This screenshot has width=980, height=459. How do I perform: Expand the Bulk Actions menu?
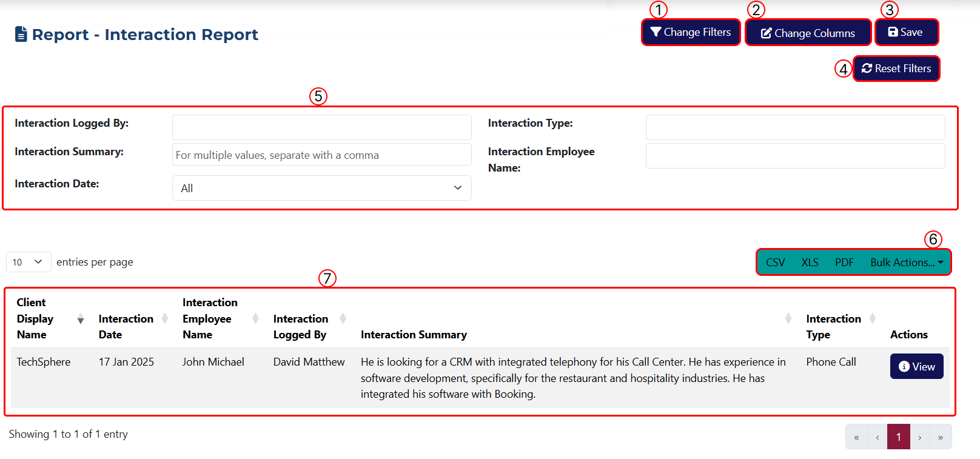[906, 263]
